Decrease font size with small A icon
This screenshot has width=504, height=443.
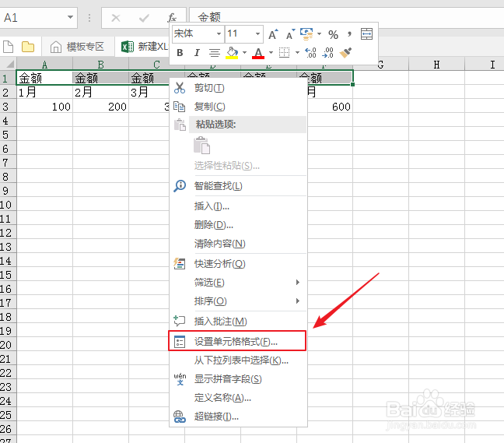291,34
